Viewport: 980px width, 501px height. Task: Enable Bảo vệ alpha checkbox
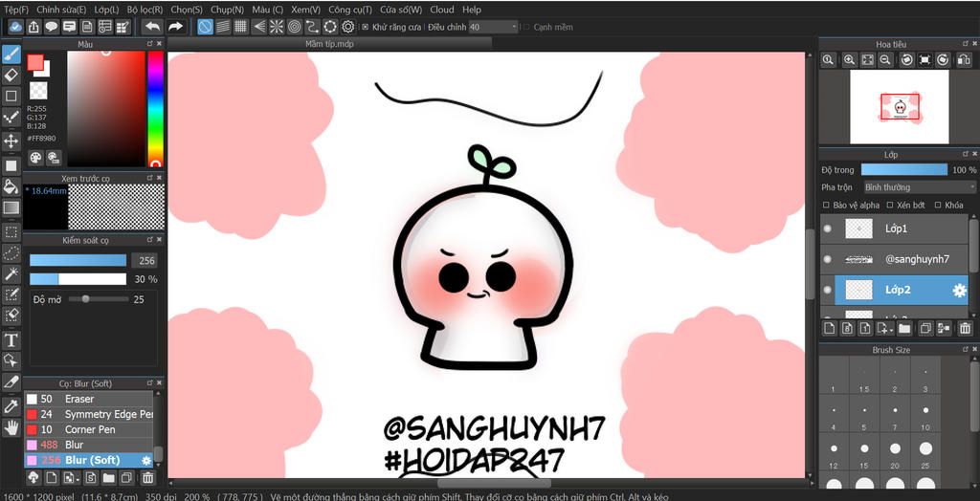(826, 205)
